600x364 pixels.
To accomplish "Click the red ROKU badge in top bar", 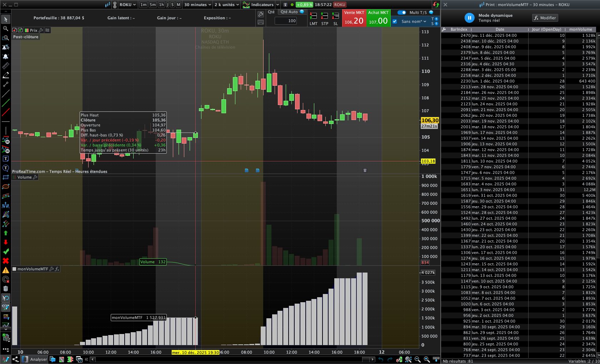I will [340, 5].
